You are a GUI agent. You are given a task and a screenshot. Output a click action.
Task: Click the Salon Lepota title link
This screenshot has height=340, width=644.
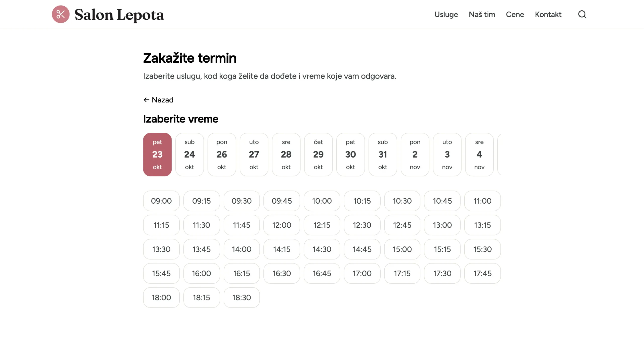[119, 15]
